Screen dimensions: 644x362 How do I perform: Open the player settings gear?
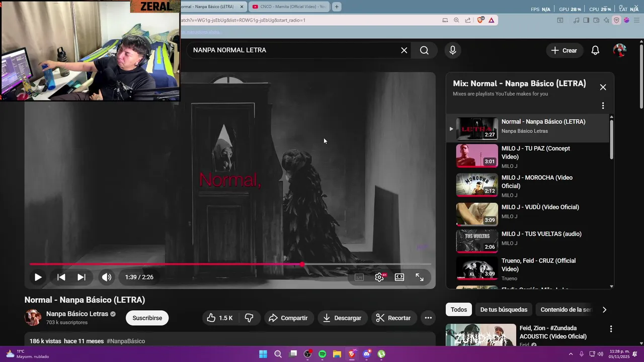380,277
